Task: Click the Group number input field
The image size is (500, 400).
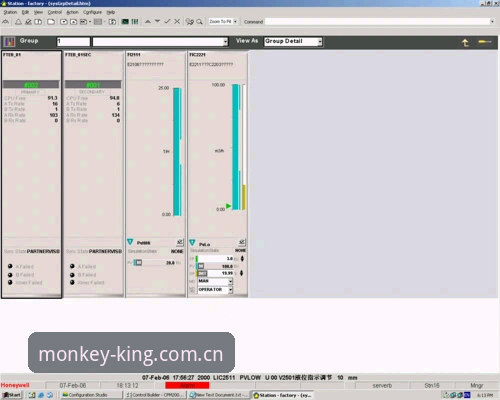Action: 73,42
